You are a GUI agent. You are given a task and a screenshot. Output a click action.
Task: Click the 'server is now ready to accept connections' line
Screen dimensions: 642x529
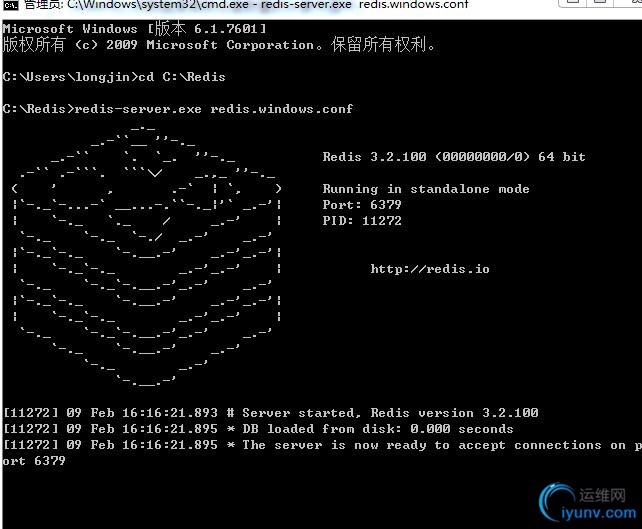(x=322, y=445)
